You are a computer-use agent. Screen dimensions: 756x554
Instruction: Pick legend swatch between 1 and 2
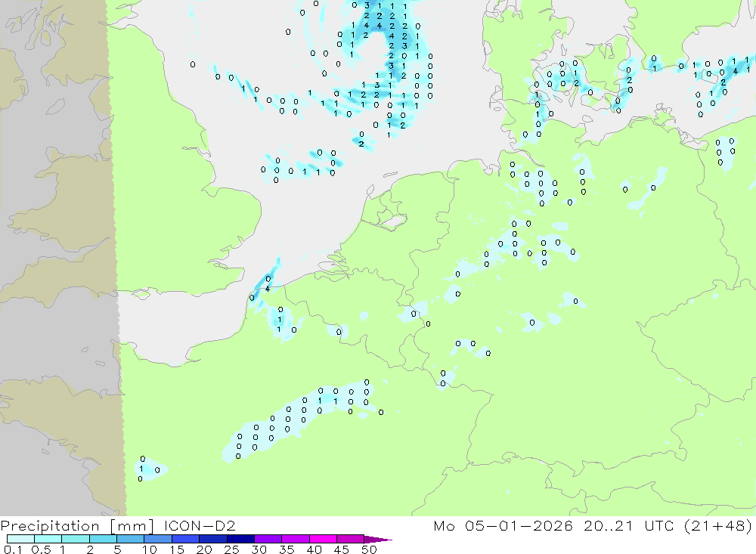pyautogui.click(x=76, y=539)
